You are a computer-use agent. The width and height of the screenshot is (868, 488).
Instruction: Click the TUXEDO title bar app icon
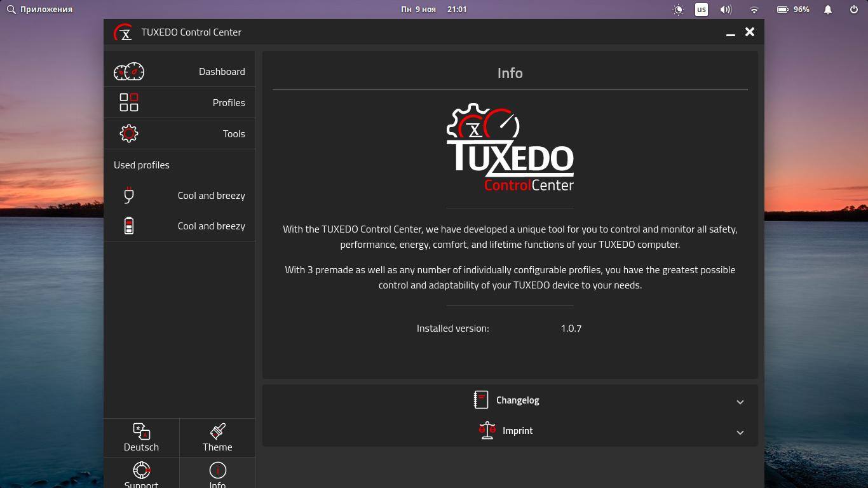[123, 32]
